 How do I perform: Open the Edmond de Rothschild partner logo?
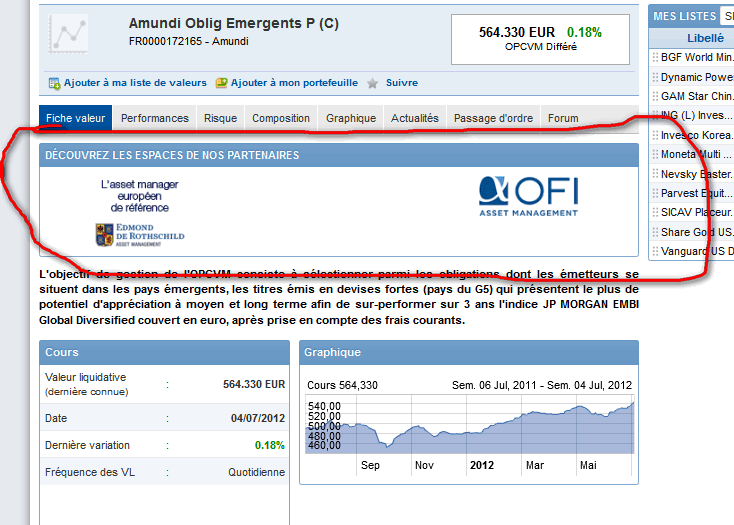click(140, 234)
